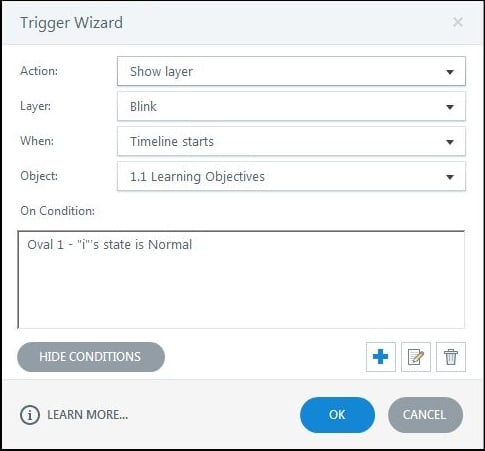
Task: Select the Oval 1 state is Normal condition
Action: 110,245
